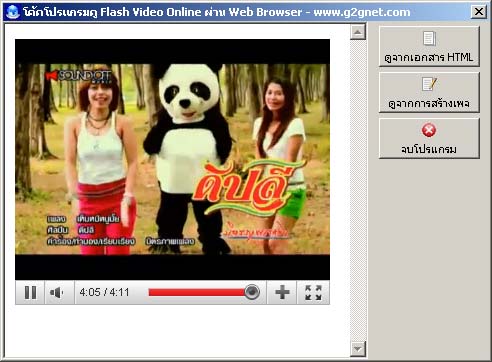The image size is (492, 362).
Task: Enter fullscreen with the expand arrows icon
Action: tap(313, 293)
